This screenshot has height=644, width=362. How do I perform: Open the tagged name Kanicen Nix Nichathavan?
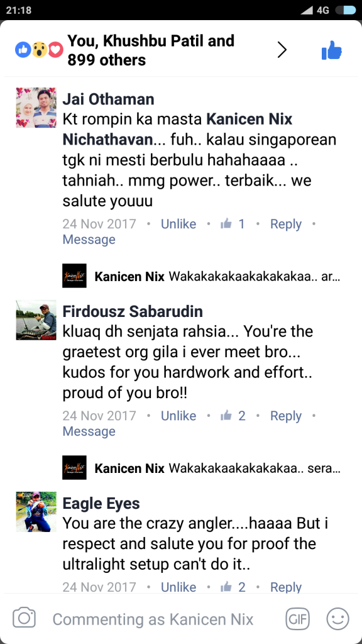(177, 130)
